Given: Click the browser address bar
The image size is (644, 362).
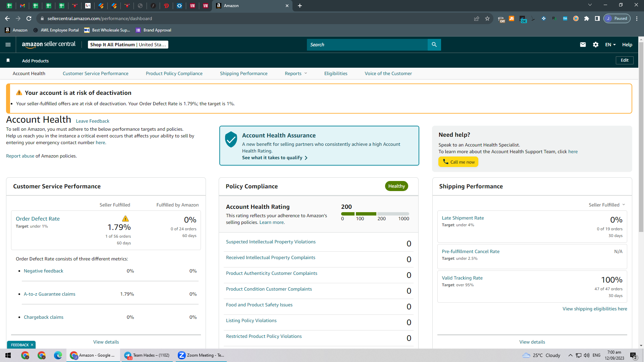Looking at the screenshot, I should coord(255,18).
